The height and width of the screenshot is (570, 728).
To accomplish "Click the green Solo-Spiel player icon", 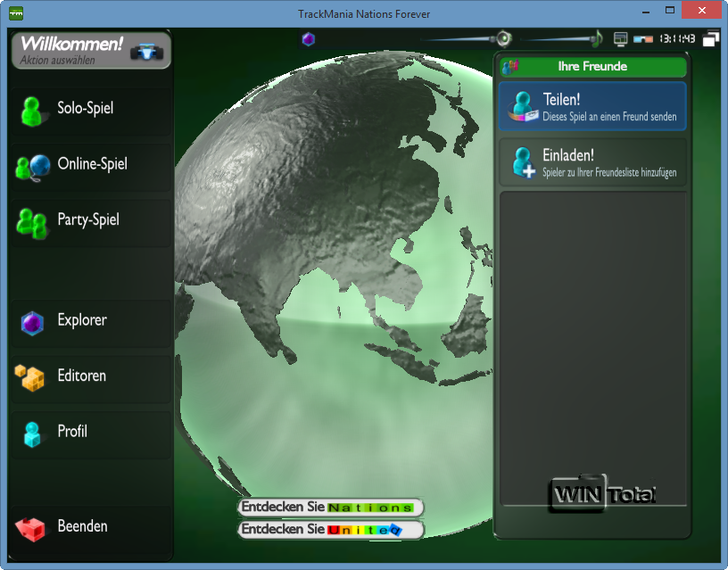I will pyautogui.click(x=32, y=112).
